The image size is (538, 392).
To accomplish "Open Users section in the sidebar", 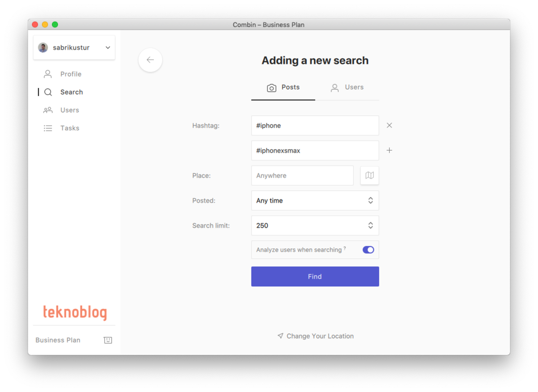I will (69, 110).
